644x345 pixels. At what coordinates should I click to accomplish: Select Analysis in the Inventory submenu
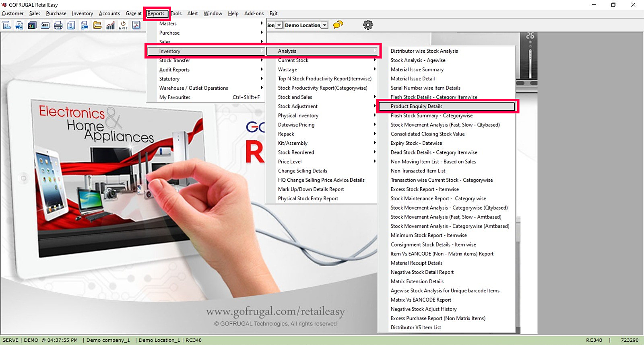(x=322, y=51)
